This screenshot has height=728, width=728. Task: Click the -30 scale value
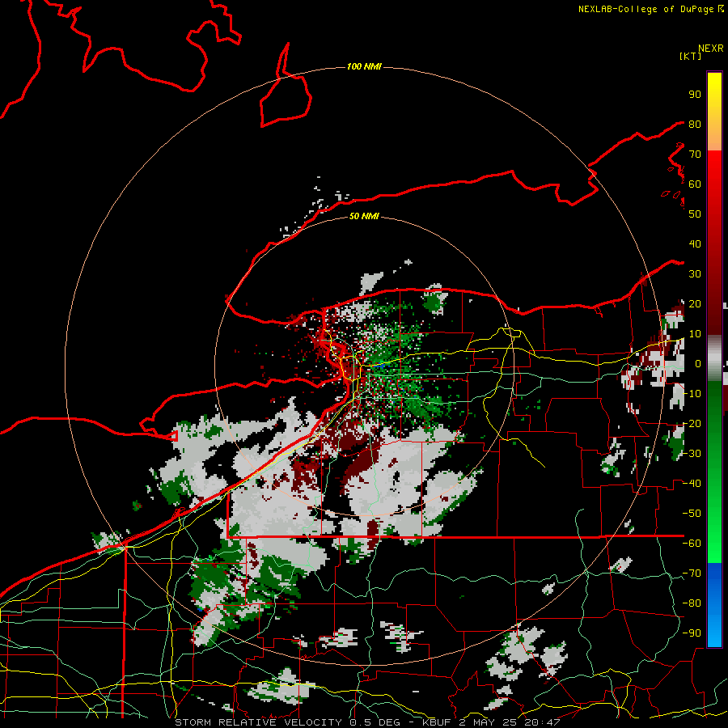(x=692, y=454)
